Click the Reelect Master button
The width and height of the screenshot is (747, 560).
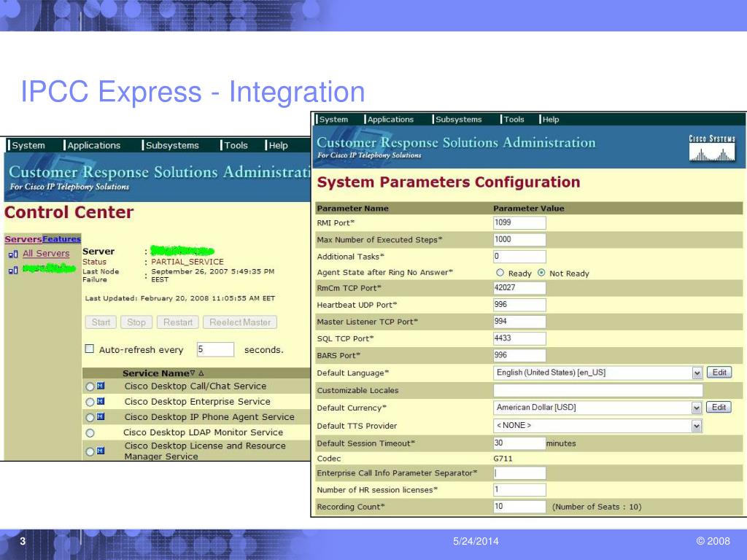pos(239,322)
